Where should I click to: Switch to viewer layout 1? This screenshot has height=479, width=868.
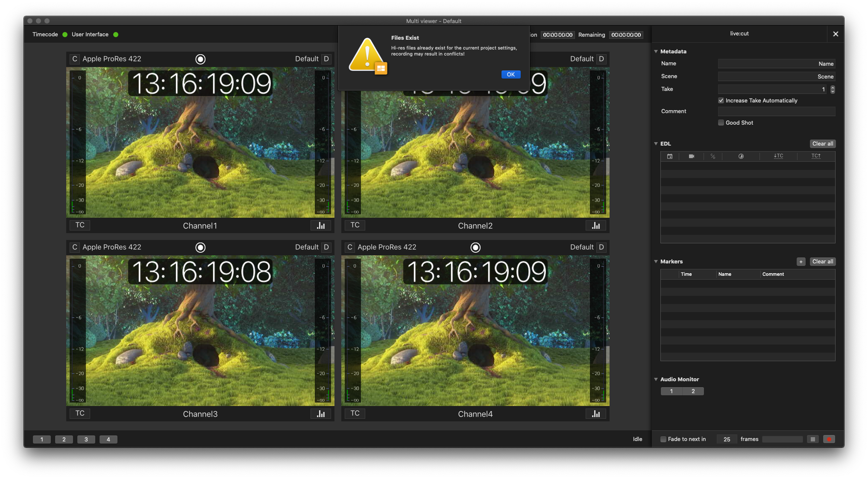click(42, 439)
